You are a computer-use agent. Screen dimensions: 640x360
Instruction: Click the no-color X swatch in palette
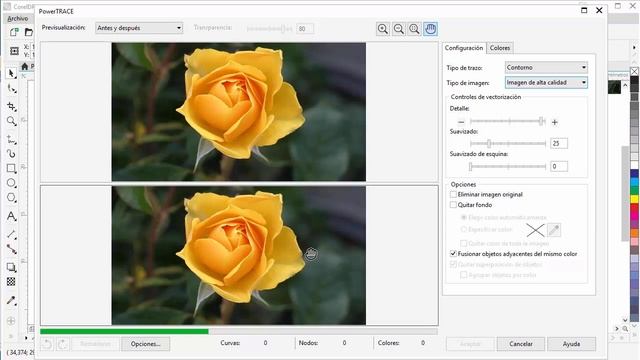click(x=634, y=71)
